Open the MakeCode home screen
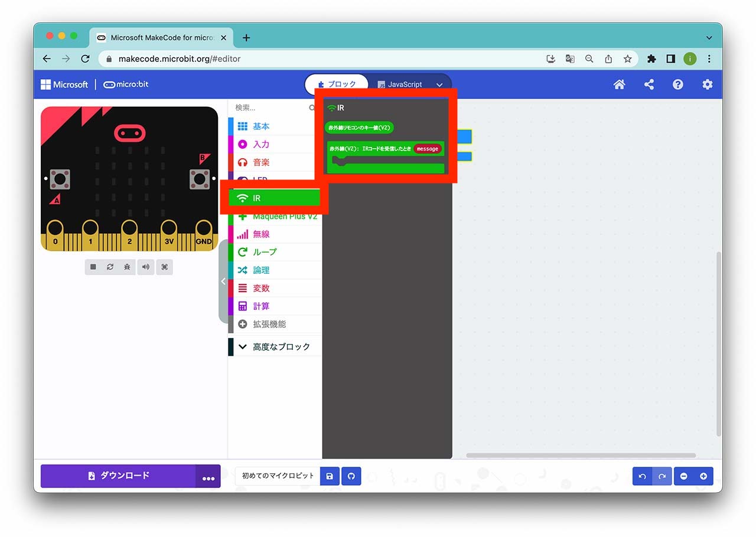 (619, 84)
